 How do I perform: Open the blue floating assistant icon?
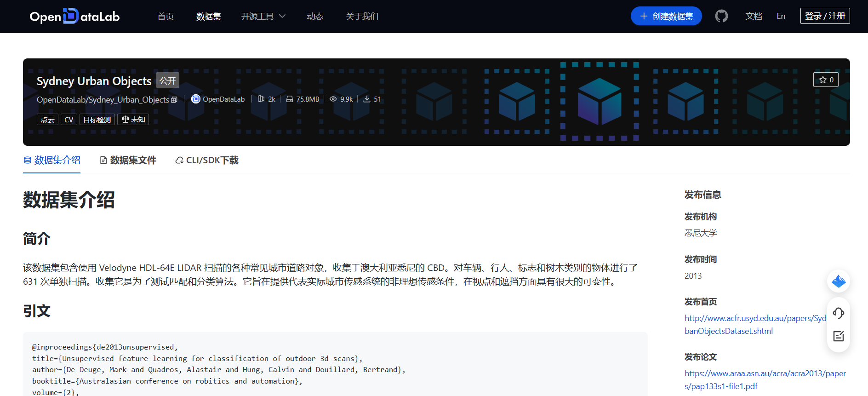tap(839, 281)
